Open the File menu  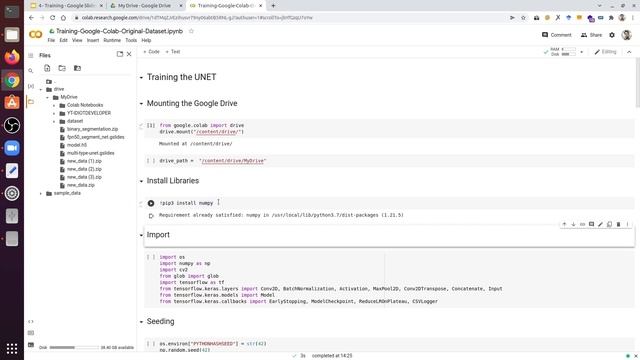pyautogui.click(x=51, y=40)
